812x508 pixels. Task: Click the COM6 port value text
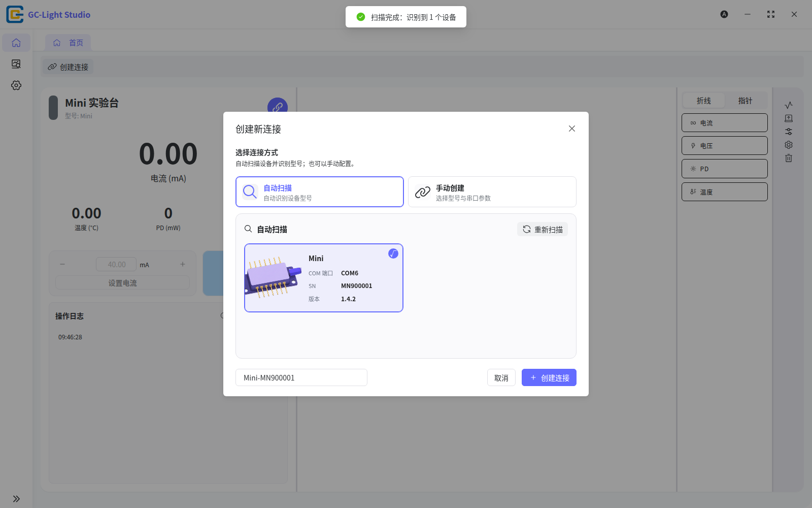click(350, 273)
